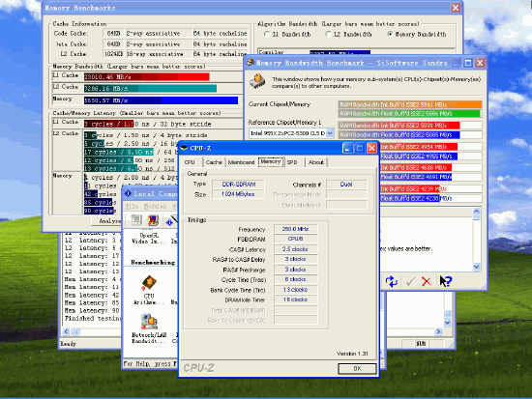Click the Local Computer title bar blue diamond icon
Image resolution: width=532 pixels, height=399 pixels.
(x=128, y=193)
